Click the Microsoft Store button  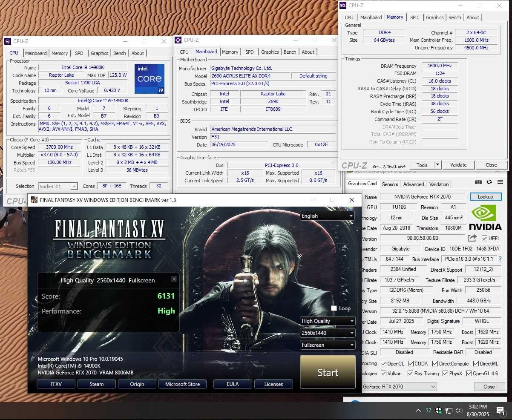(x=182, y=384)
